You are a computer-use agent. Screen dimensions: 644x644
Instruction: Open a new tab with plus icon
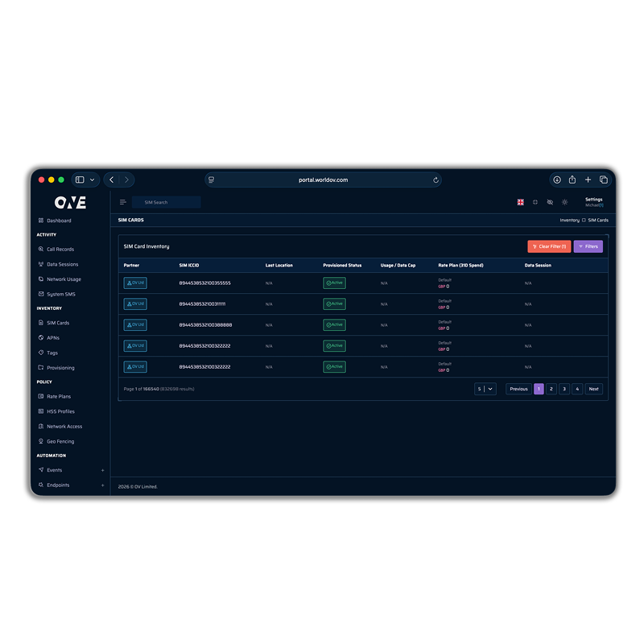point(588,180)
